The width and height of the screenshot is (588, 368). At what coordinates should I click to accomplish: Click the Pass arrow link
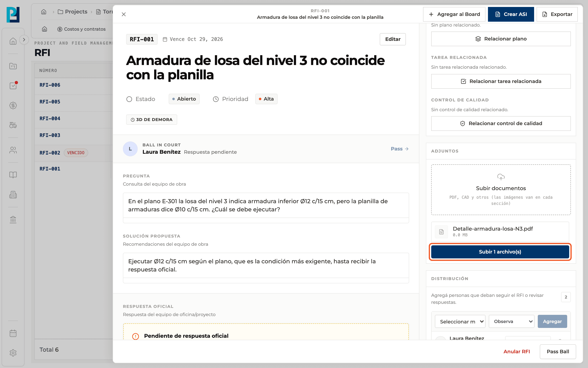pyautogui.click(x=399, y=149)
